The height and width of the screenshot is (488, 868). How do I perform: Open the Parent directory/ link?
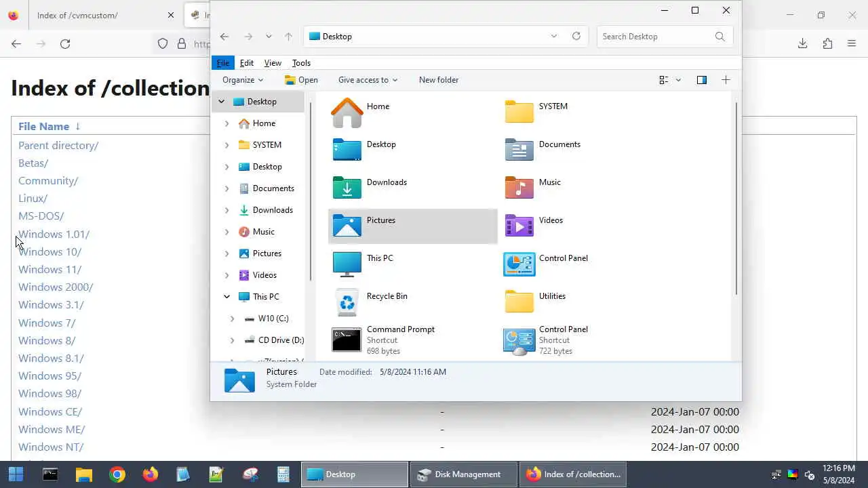coord(58,145)
